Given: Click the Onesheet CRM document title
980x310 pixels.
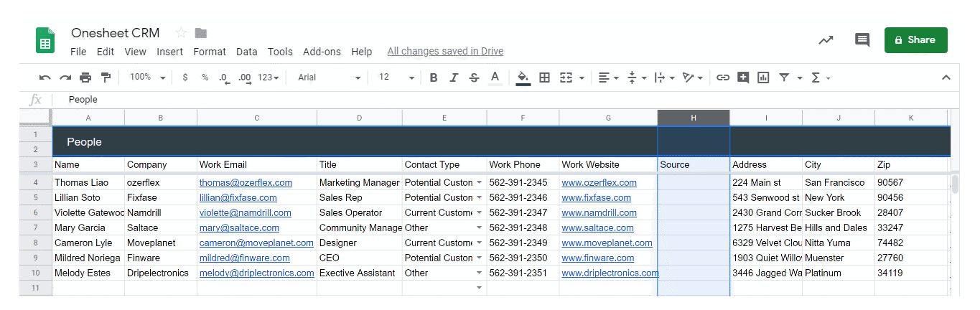Looking at the screenshot, I should click(x=115, y=33).
